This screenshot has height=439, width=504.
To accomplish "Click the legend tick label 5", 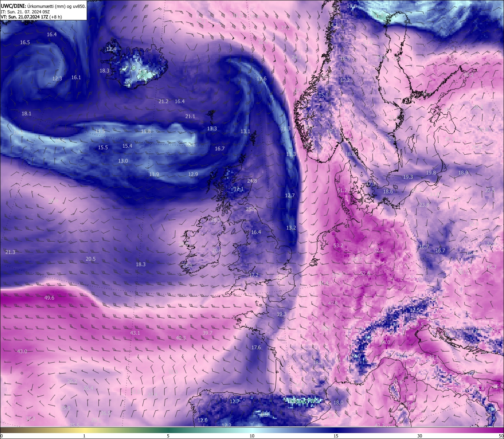I will point(168,436).
